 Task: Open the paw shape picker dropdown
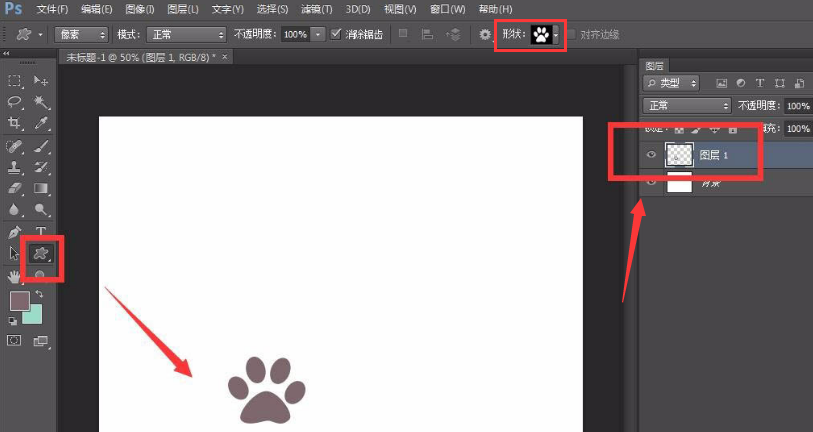click(556, 35)
